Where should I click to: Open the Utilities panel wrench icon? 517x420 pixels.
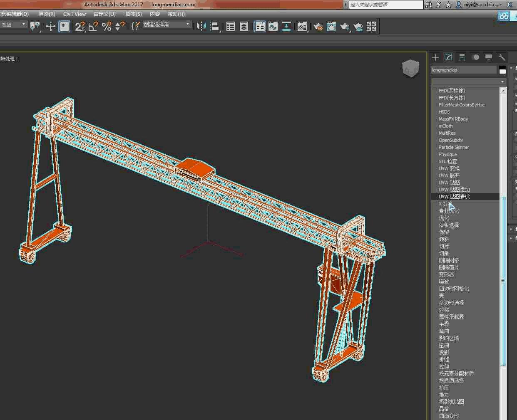(502, 57)
